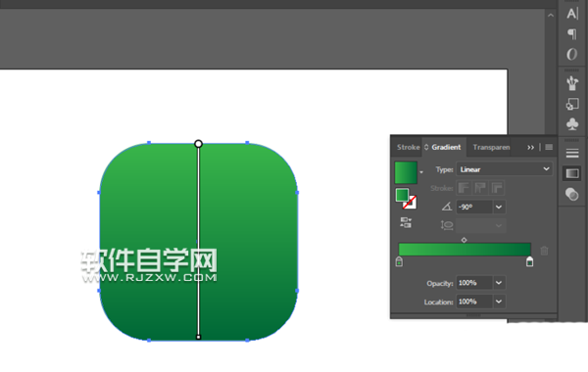Image resolution: width=588 pixels, height=372 pixels.
Task: Select the Fill box in Gradient panel
Action: tap(402, 195)
